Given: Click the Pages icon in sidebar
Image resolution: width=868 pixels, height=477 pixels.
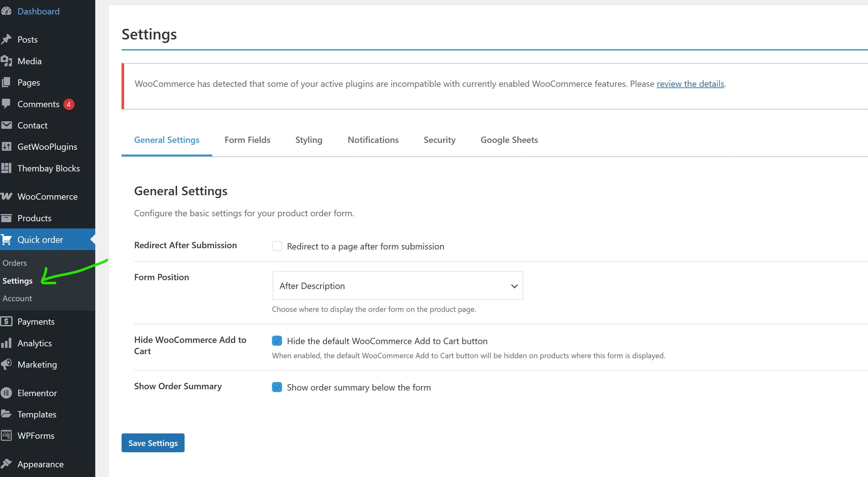Looking at the screenshot, I should click(6, 82).
